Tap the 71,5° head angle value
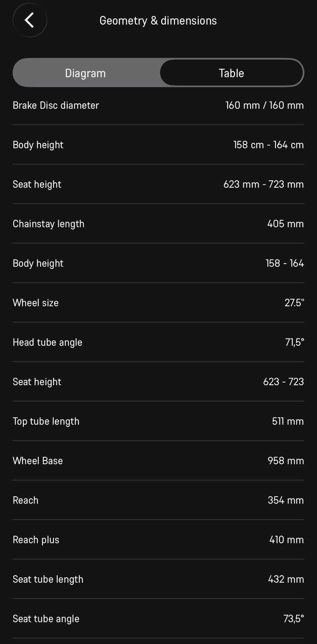The image size is (317, 644). pos(294,342)
